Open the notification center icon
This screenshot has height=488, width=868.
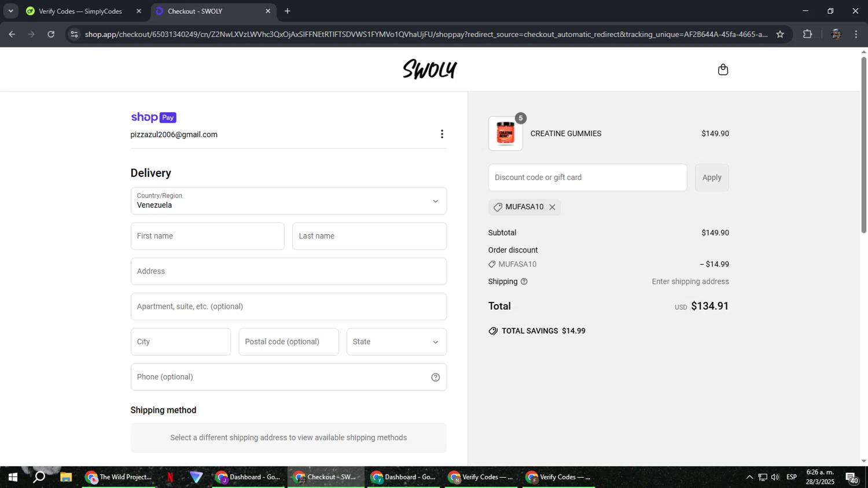coord(852,478)
